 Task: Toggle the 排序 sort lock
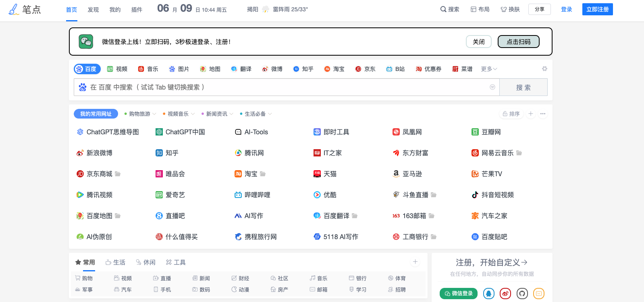[x=511, y=114]
